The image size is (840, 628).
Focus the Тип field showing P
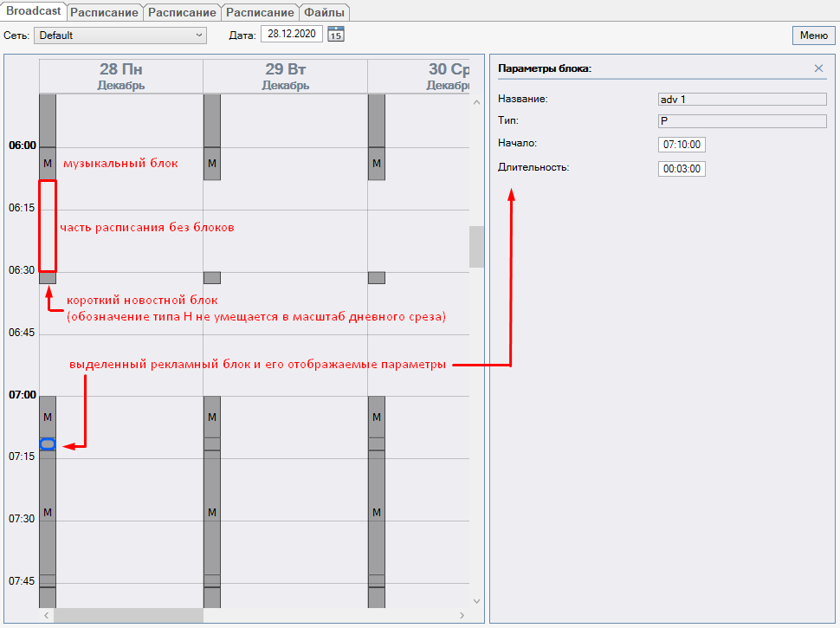(x=742, y=121)
